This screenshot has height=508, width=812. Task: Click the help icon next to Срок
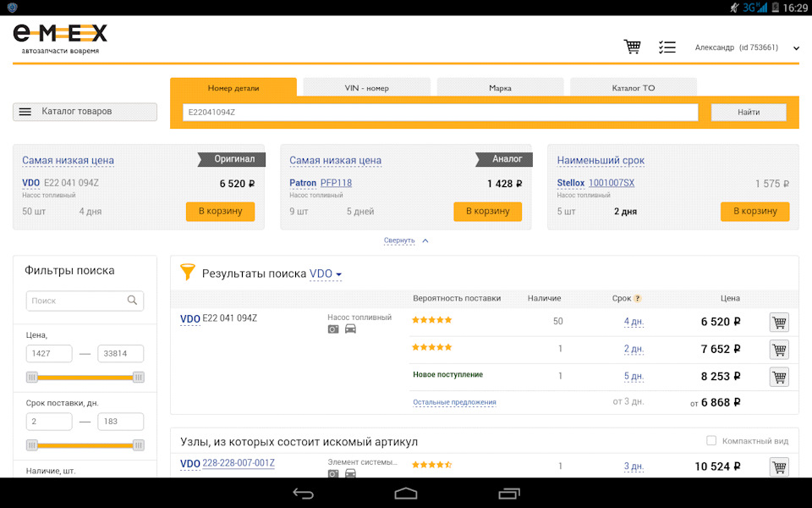point(638,299)
